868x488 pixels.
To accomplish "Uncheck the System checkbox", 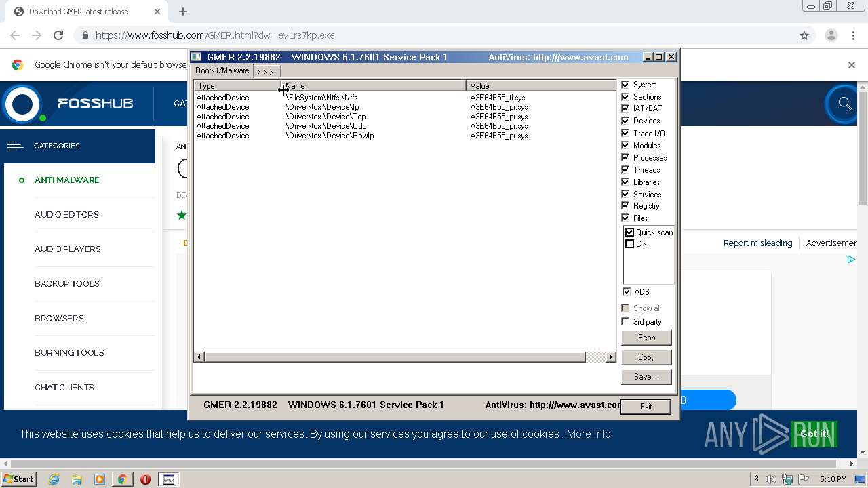I will click(x=626, y=85).
